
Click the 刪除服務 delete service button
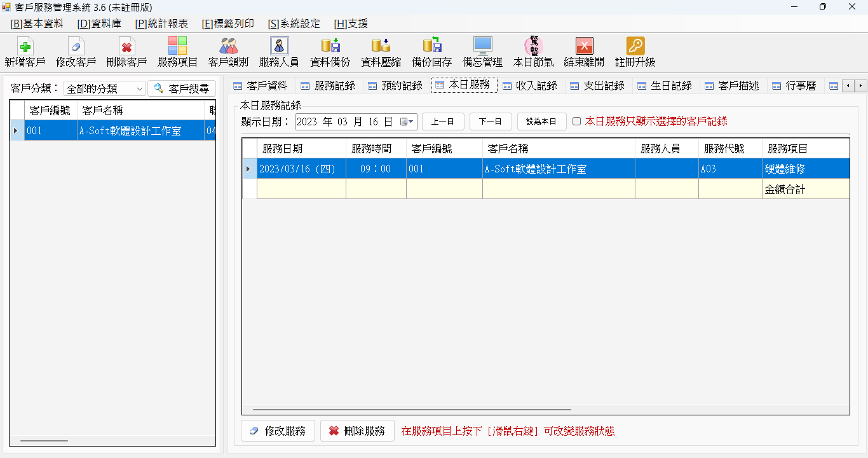coord(357,431)
